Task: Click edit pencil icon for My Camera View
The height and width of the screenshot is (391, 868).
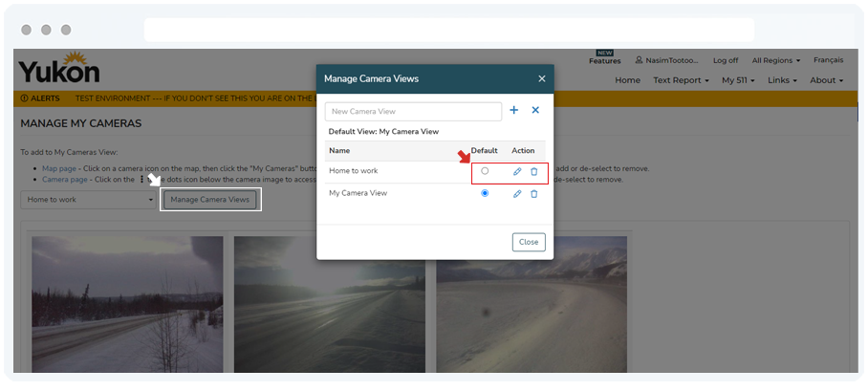Action: click(x=517, y=193)
